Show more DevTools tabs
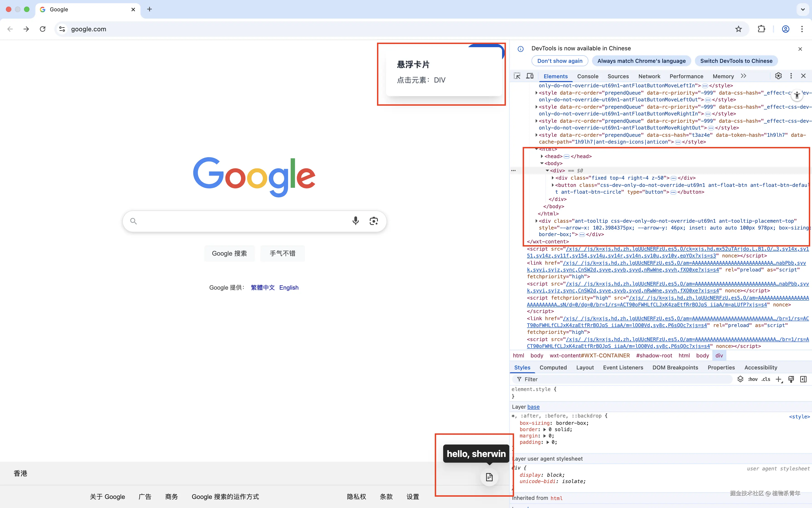812x508 pixels. click(x=744, y=76)
